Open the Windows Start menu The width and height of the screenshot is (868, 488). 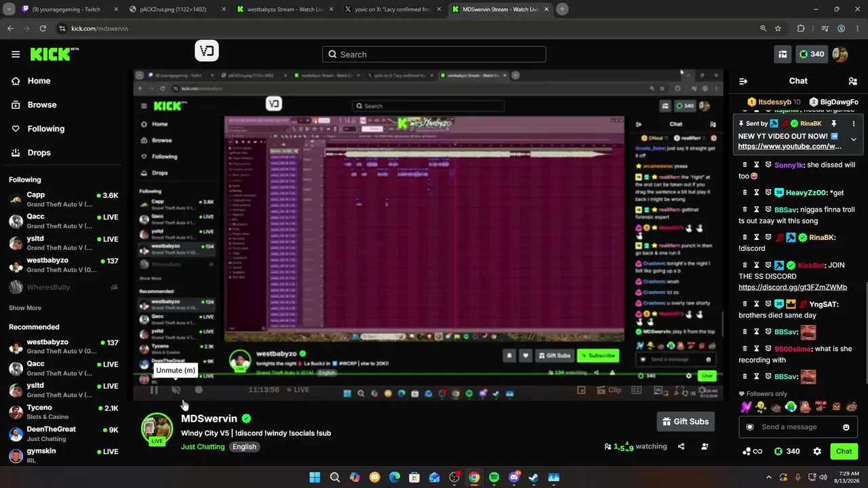pos(315,478)
